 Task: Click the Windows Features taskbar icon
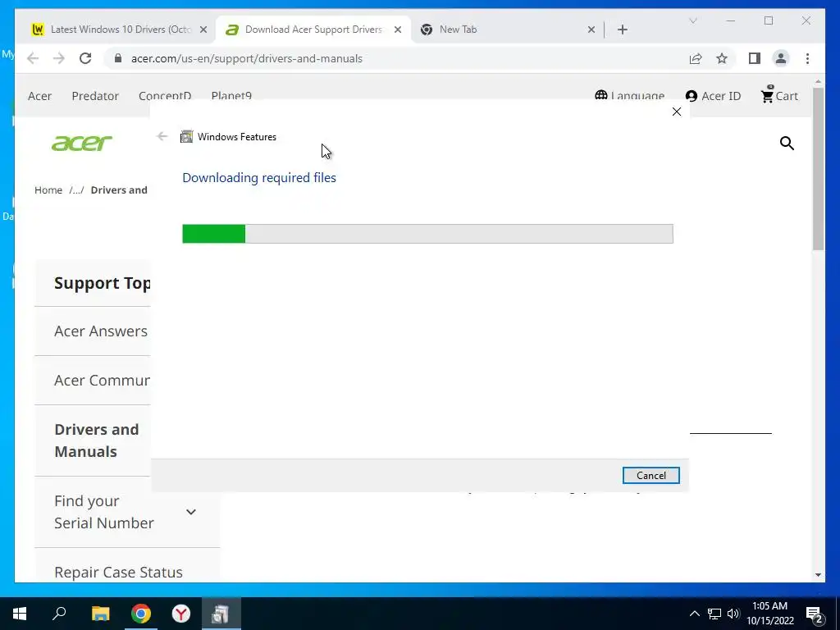(221, 614)
